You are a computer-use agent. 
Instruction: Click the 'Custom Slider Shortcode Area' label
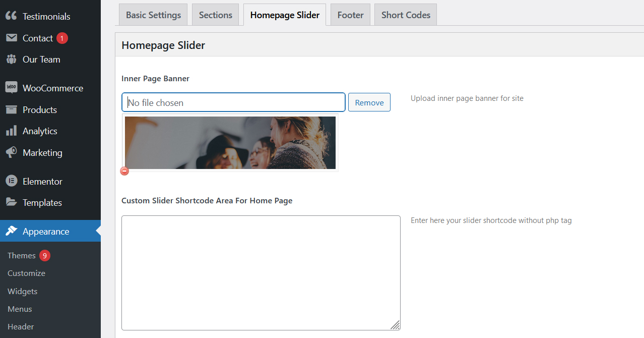[x=207, y=200]
